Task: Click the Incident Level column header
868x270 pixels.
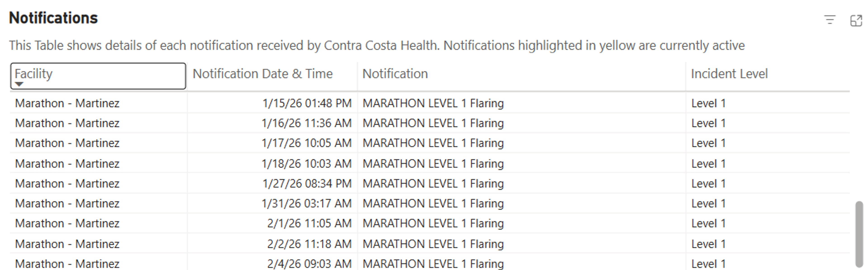Action: [x=729, y=74]
